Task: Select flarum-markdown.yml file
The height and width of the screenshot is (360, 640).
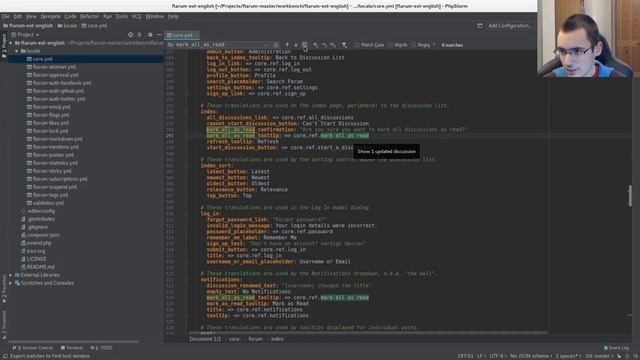Action: point(56,139)
